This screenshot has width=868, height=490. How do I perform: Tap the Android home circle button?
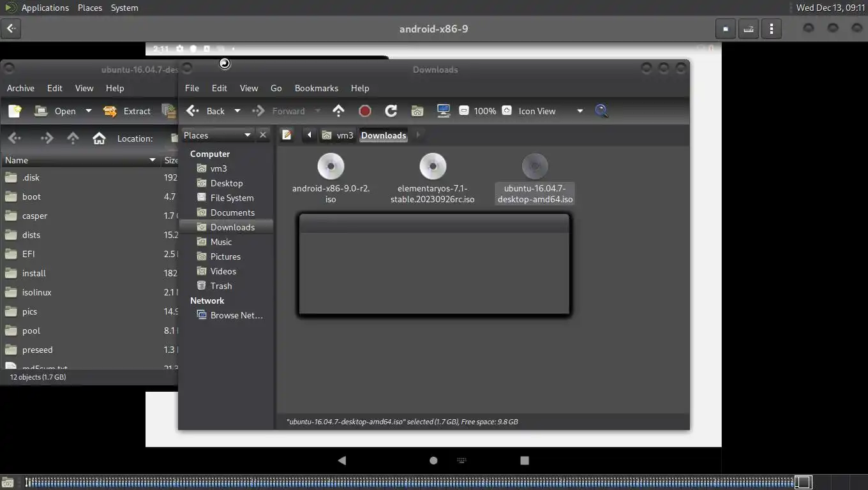coord(433,461)
